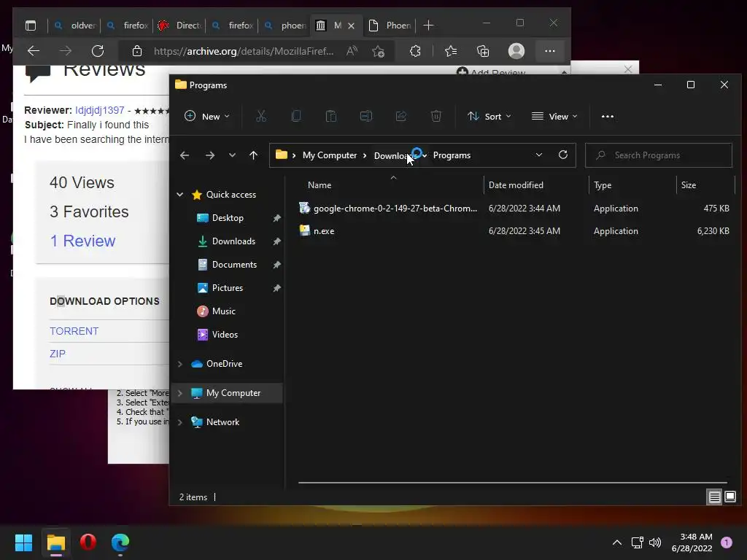Click My Computer in breadcrumb path
This screenshot has width=747, height=560.
[330, 155]
